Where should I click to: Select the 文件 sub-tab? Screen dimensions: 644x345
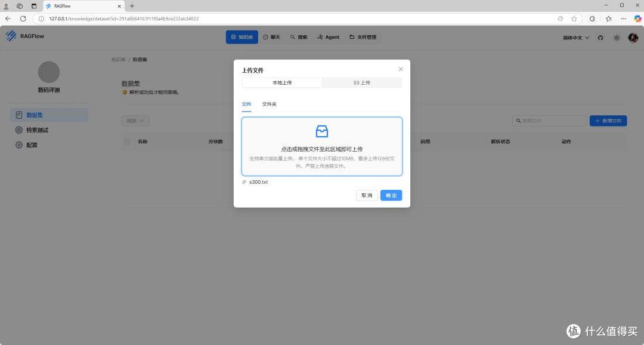click(246, 104)
